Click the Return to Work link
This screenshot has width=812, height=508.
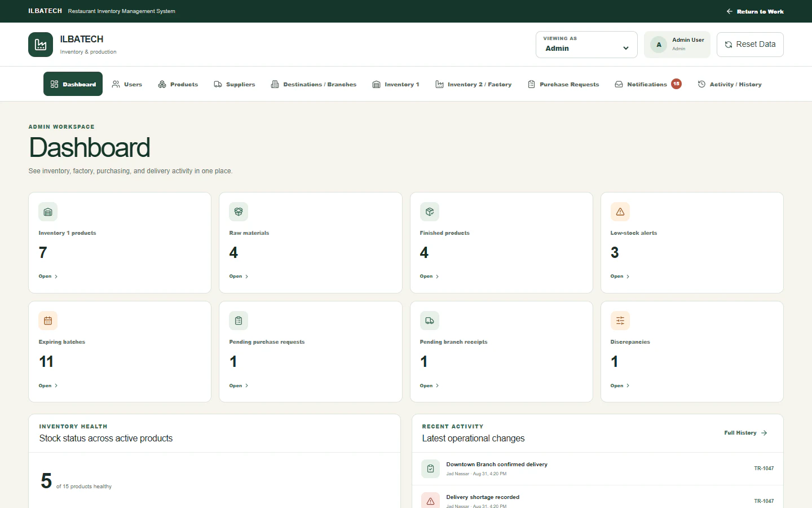click(754, 11)
